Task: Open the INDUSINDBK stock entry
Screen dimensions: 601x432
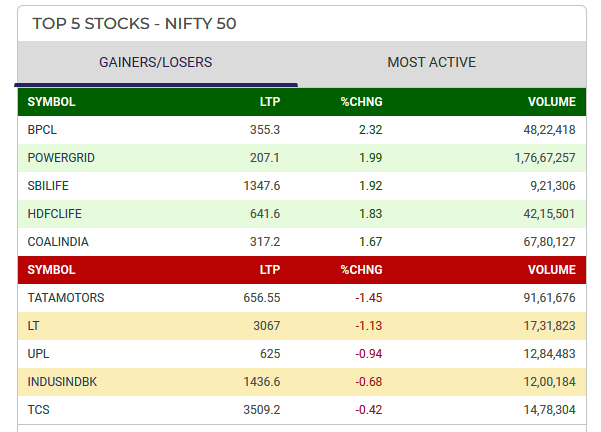Action: coord(62,382)
